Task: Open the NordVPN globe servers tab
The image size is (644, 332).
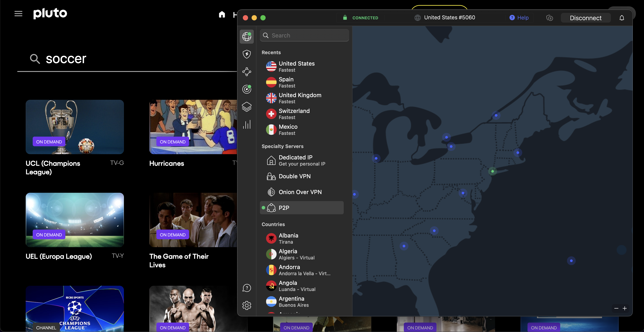Action: tap(247, 36)
